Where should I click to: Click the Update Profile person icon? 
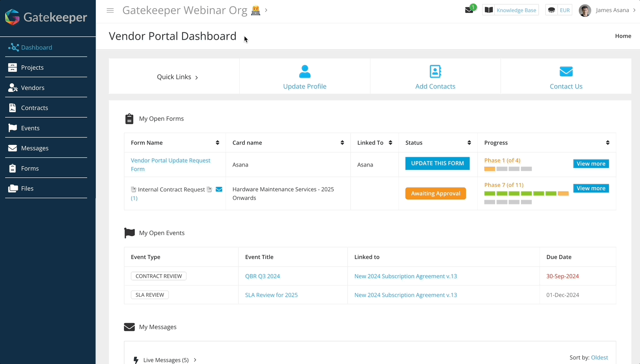pos(304,72)
